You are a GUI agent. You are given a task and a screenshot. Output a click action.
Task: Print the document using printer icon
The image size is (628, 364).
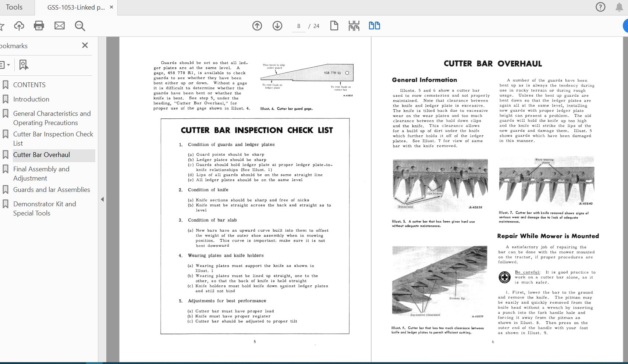tap(39, 26)
